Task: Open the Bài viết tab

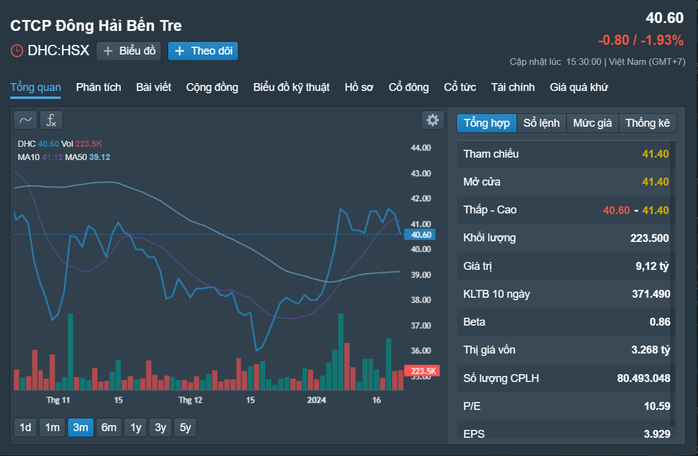Action: click(x=154, y=87)
